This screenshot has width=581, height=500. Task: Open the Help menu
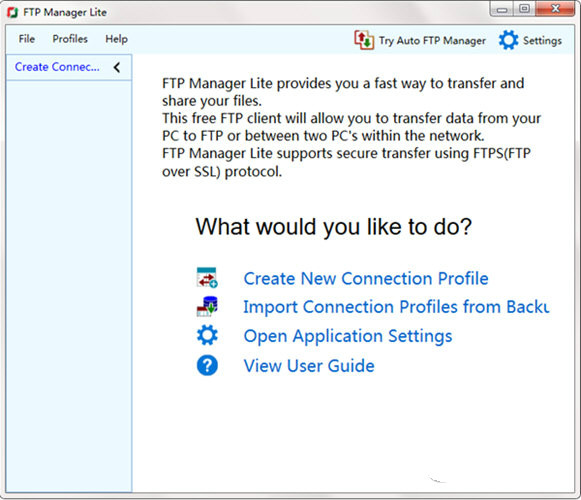tap(116, 39)
